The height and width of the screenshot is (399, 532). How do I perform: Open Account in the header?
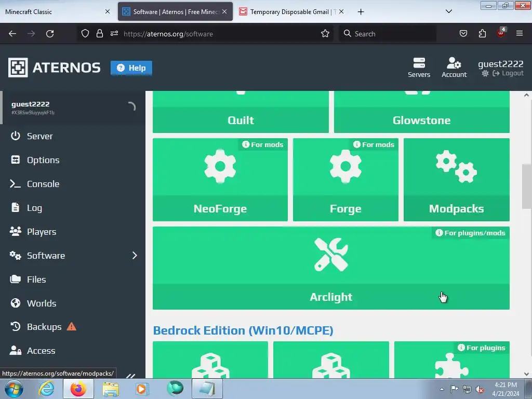tap(454, 68)
